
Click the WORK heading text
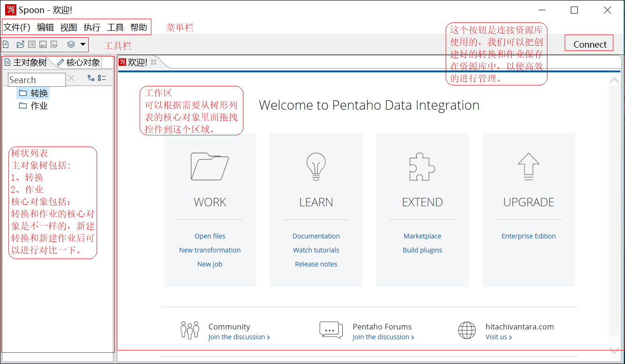pos(210,202)
